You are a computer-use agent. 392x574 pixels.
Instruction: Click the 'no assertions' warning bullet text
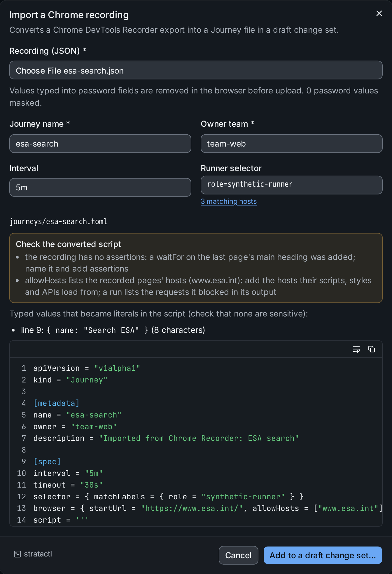tap(190, 263)
